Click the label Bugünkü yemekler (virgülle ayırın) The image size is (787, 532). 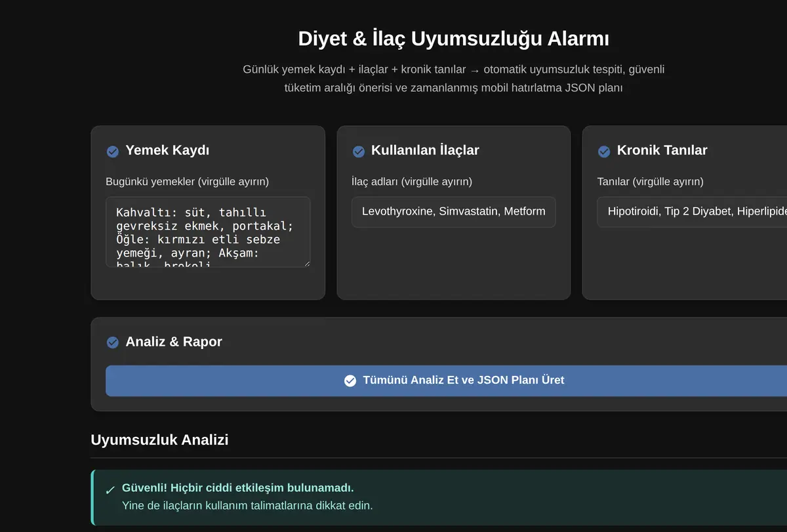coord(187,182)
